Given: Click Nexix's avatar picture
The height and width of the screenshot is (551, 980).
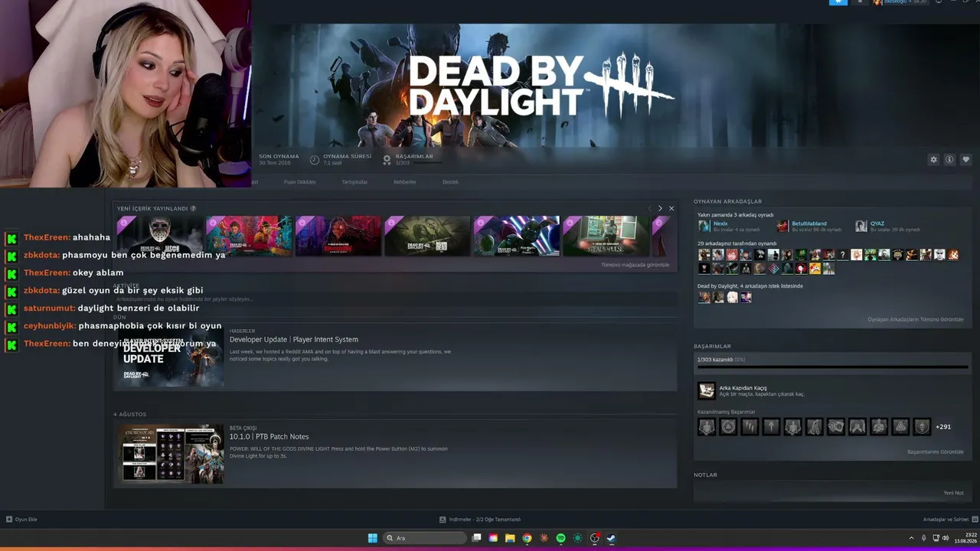Looking at the screenshot, I should pyautogui.click(x=704, y=227).
